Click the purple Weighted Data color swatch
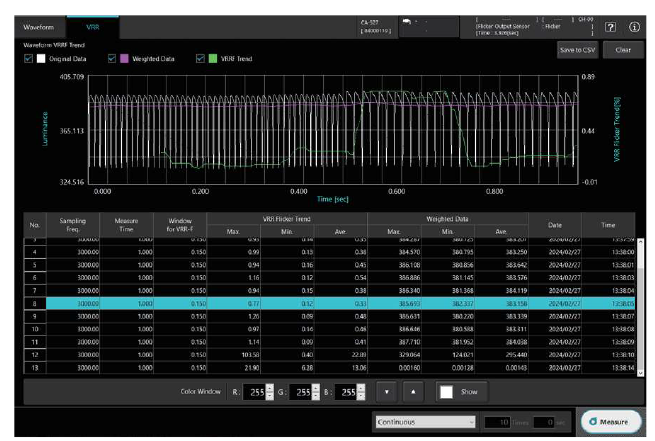The height and width of the screenshot is (441, 655). coord(124,58)
